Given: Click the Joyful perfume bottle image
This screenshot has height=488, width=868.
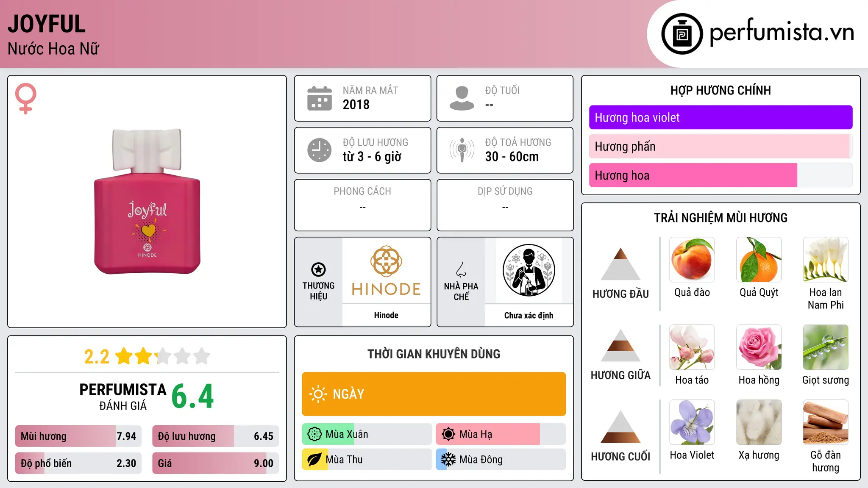Looking at the screenshot, I should click(x=147, y=201).
